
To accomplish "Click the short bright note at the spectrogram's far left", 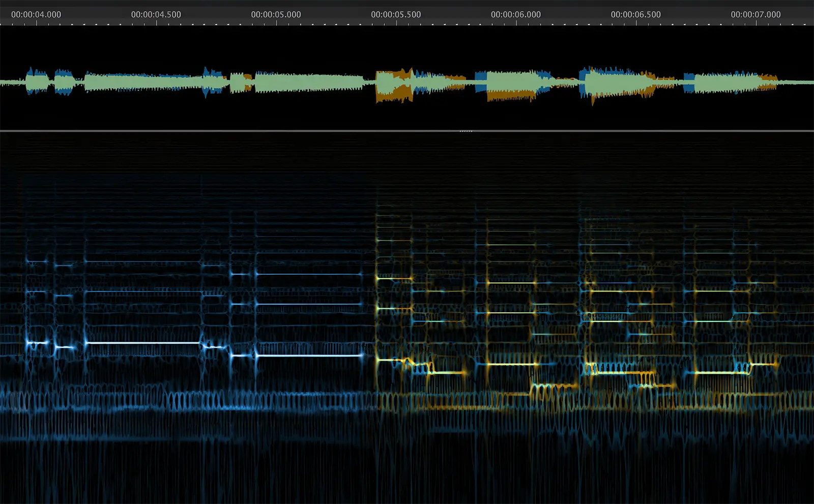I will pos(37,343).
